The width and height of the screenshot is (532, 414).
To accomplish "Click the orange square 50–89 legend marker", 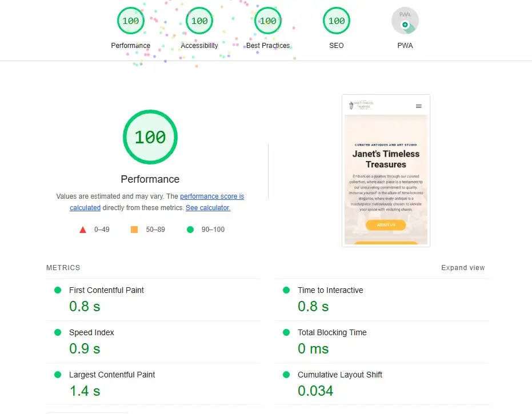I will 135,230.
